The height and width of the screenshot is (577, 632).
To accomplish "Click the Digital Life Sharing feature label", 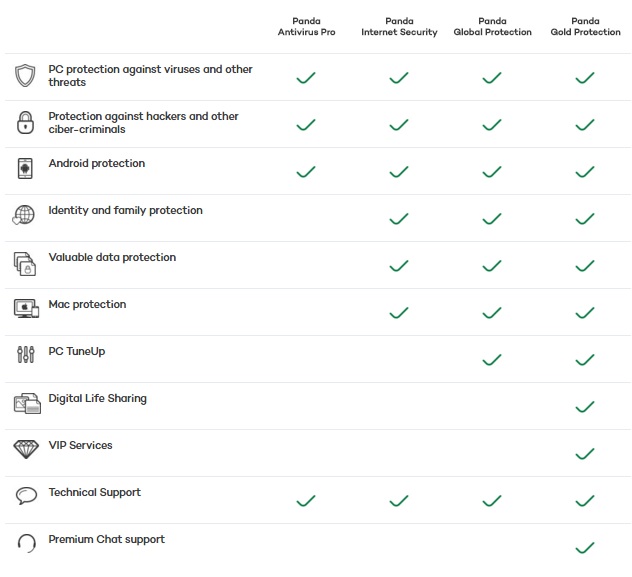I will point(97,398).
